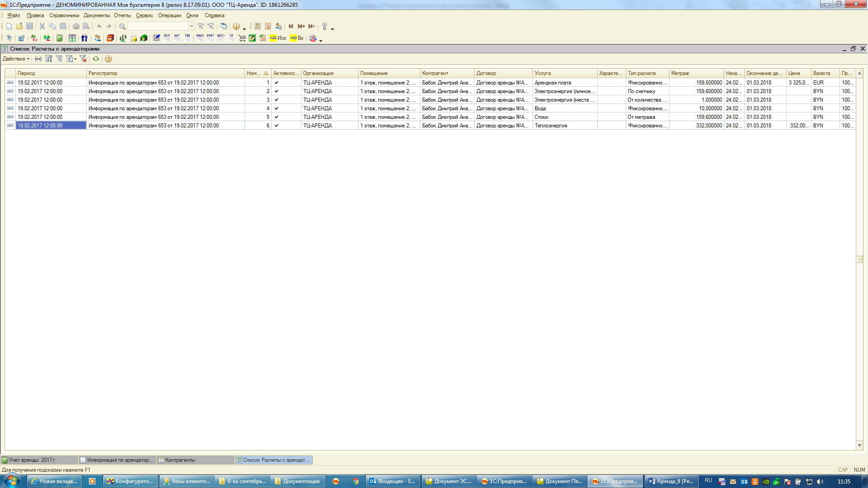Viewport: 868px width, 488px height.
Task: Toggle activity checkmark in row 4
Action: (x=276, y=108)
